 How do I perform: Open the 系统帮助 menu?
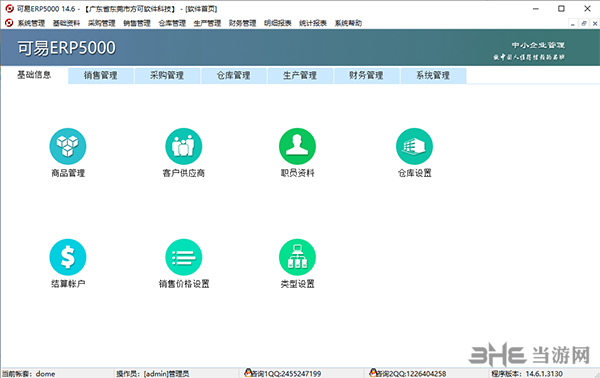pos(348,23)
